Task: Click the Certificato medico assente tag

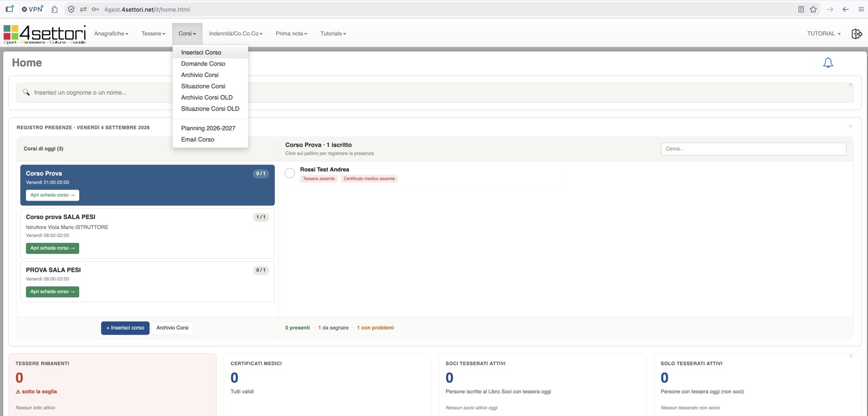Action: 369,178
